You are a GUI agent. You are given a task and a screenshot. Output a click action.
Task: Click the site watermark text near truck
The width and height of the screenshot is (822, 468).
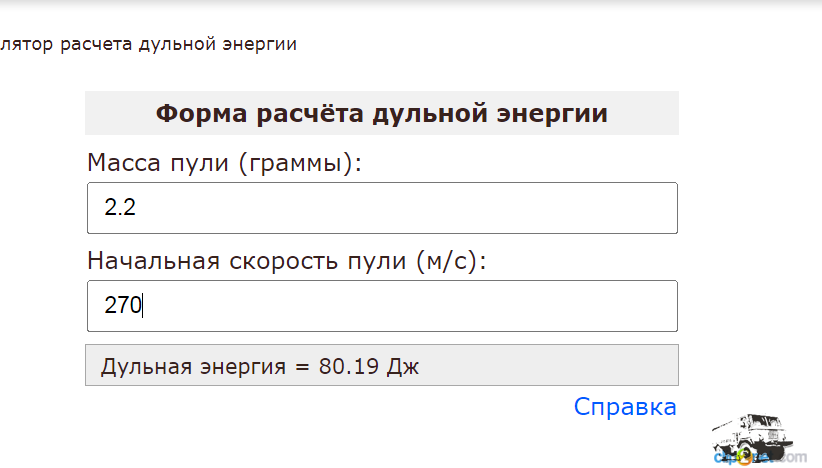click(760, 458)
